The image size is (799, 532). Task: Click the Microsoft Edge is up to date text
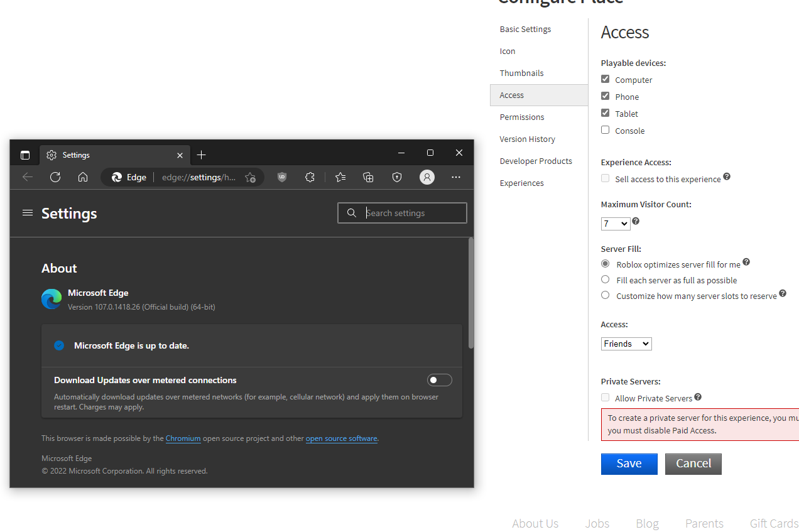[x=131, y=345]
